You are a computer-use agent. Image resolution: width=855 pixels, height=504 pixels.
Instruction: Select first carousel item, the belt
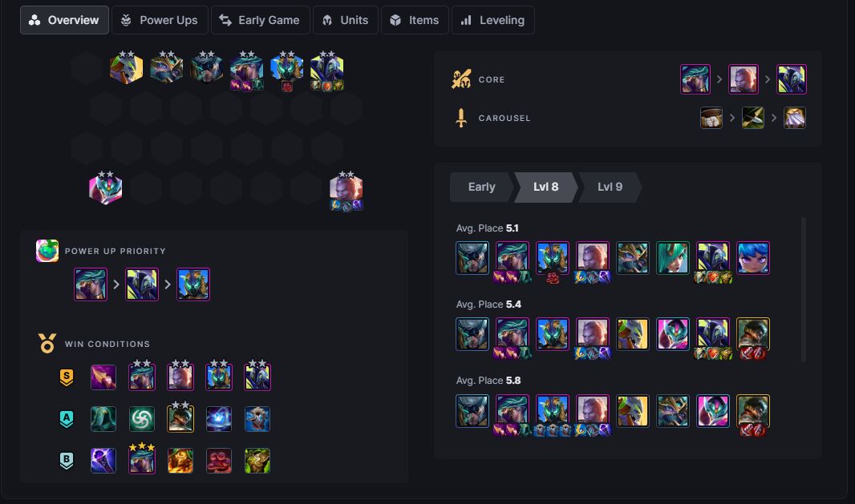pyautogui.click(x=711, y=118)
